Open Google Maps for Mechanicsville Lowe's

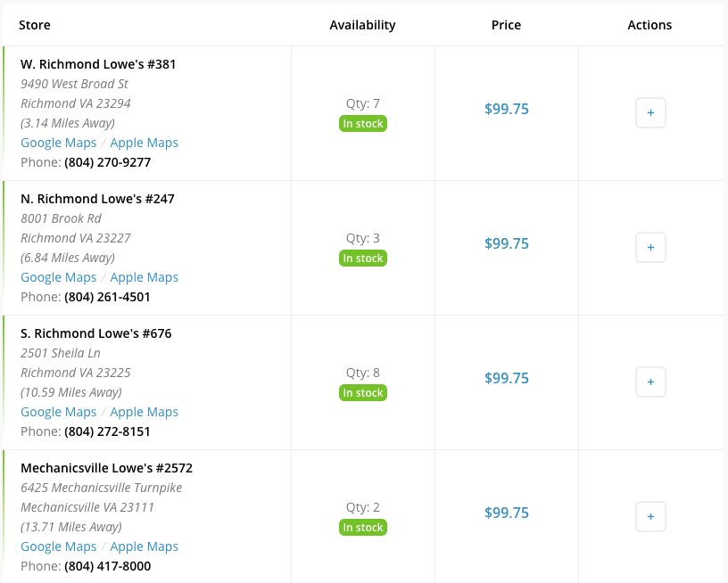coord(58,546)
